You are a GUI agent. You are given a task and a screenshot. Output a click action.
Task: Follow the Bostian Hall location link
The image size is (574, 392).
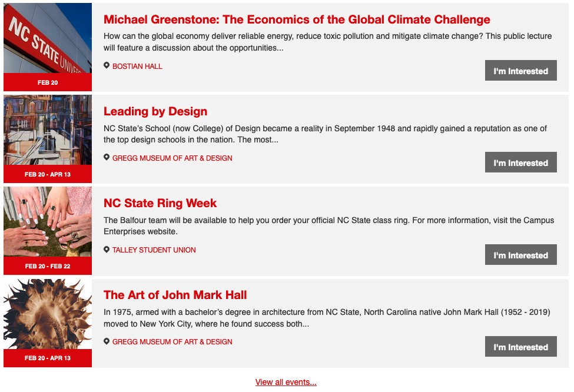(137, 67)
